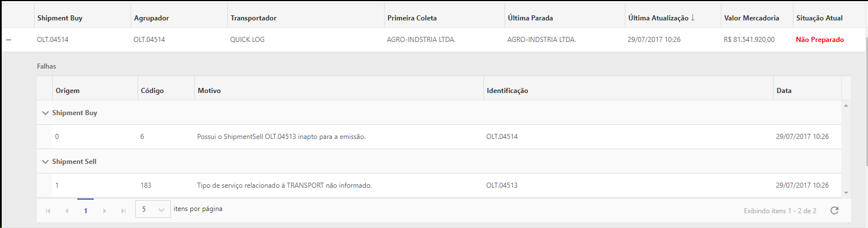The height and width of the screenshot is (228, 868).
Task: Sort failures by Data column
Action: click(784, 91)
